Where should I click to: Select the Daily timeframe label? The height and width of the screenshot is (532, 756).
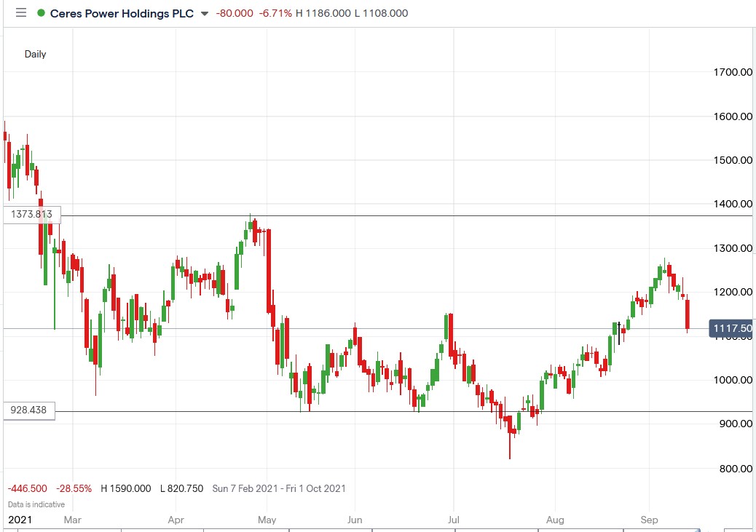point(36,54)
